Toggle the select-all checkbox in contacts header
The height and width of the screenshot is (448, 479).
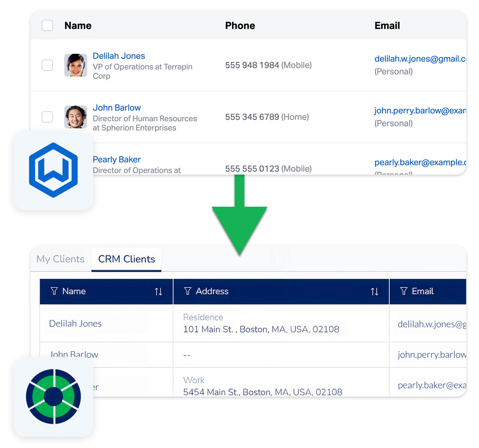[47, 25]
